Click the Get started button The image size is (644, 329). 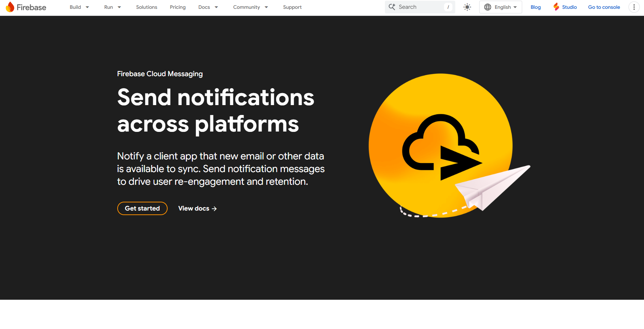pos(142,208)
